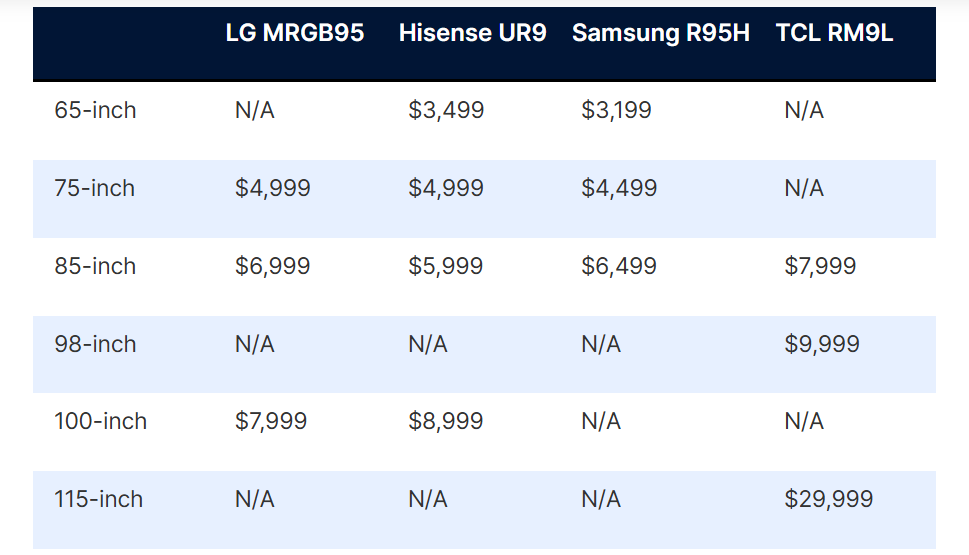Click the Hisense 85-inch price $5,999
Image resolution: width=969 pixels, height=555 pixels.
[445, 266]
